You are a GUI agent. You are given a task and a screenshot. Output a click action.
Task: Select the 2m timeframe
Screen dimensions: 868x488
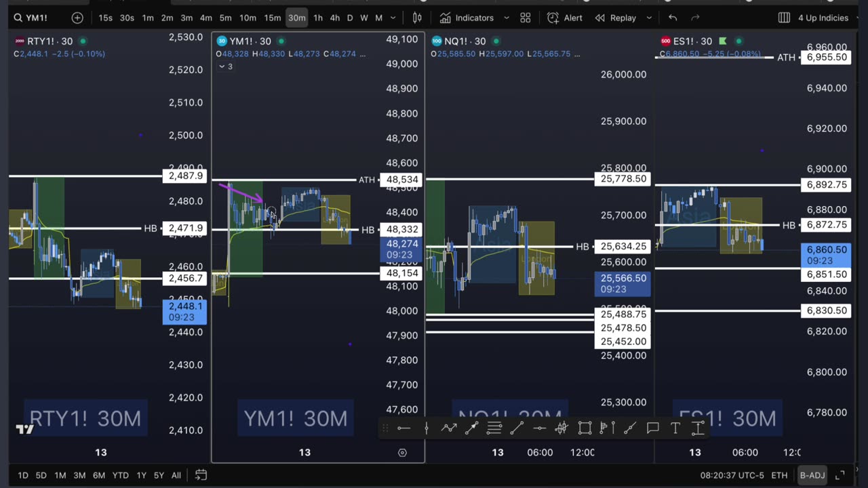pos(167,18)
